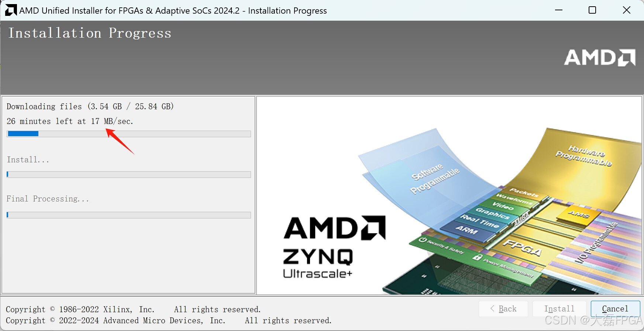Click the 'Installation Progress' heading
Image resolution: width=644 pixels, height=331 pixels.
coord(90,33)
